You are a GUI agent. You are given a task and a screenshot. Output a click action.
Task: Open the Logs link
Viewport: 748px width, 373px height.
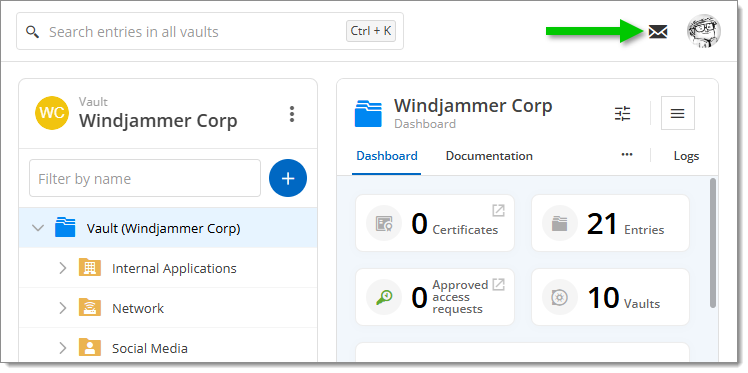click(x=686, y=156)
